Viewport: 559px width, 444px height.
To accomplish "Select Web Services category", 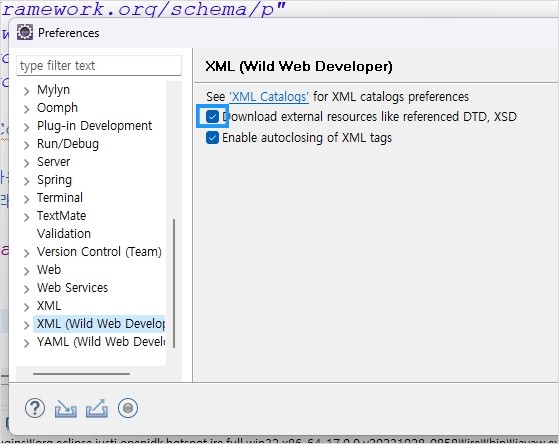I will click(72, 288).
